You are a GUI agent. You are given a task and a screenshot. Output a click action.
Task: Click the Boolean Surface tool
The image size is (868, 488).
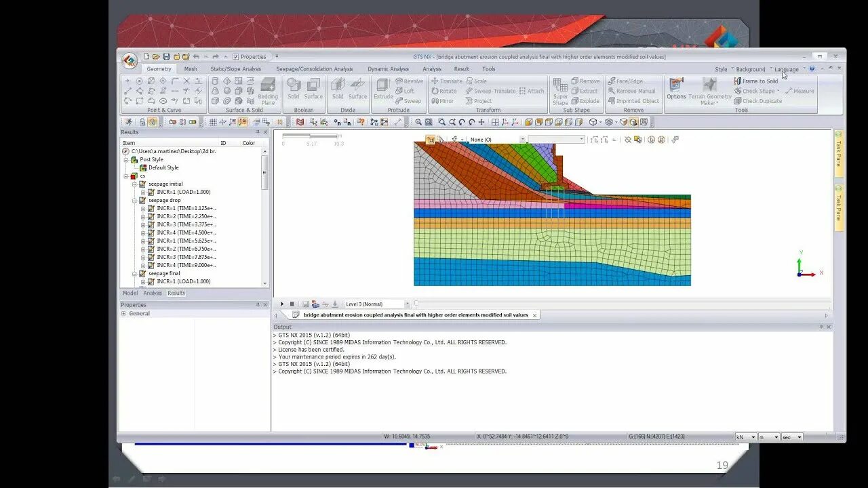313,89
